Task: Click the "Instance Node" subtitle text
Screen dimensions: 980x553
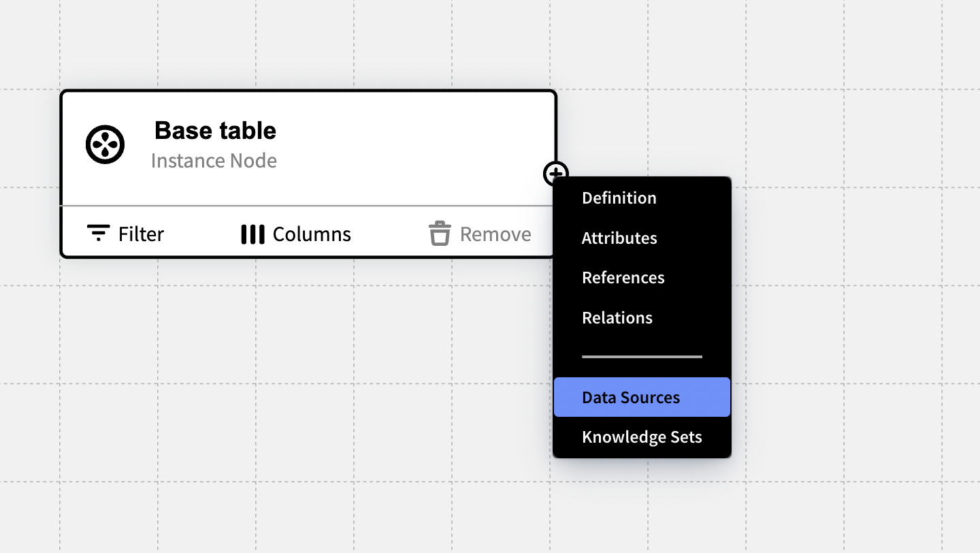Action: point(214,161)
